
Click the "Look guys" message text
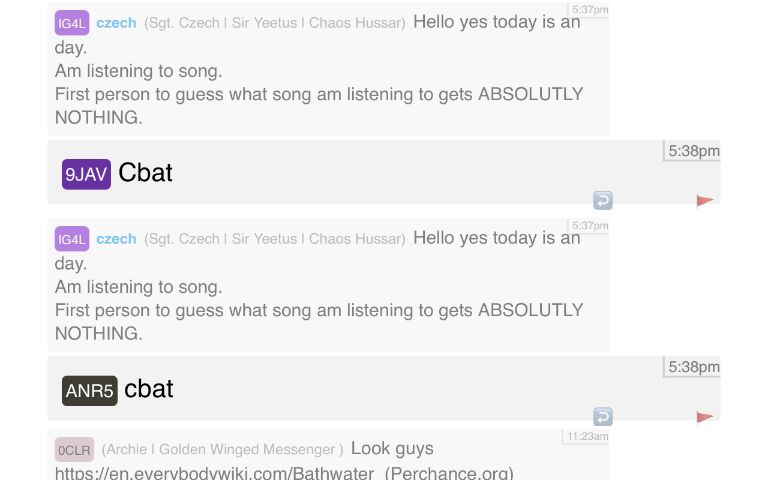tap(392, 448)
